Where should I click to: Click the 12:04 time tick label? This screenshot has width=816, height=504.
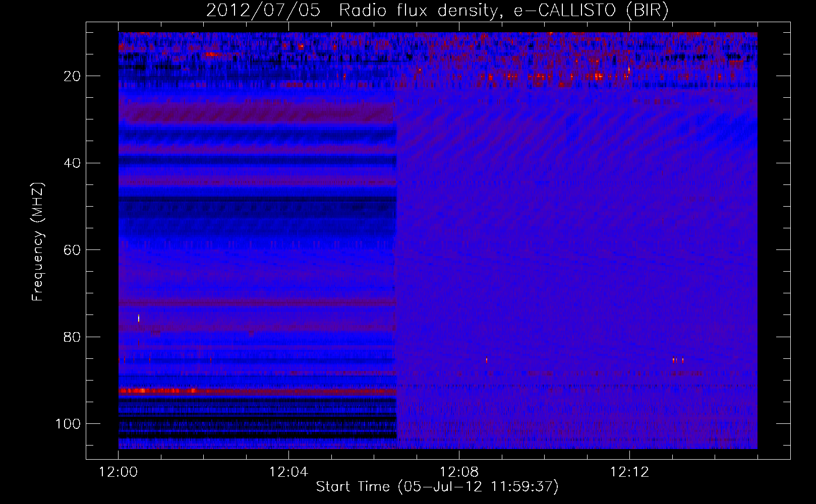pos(288,472)
